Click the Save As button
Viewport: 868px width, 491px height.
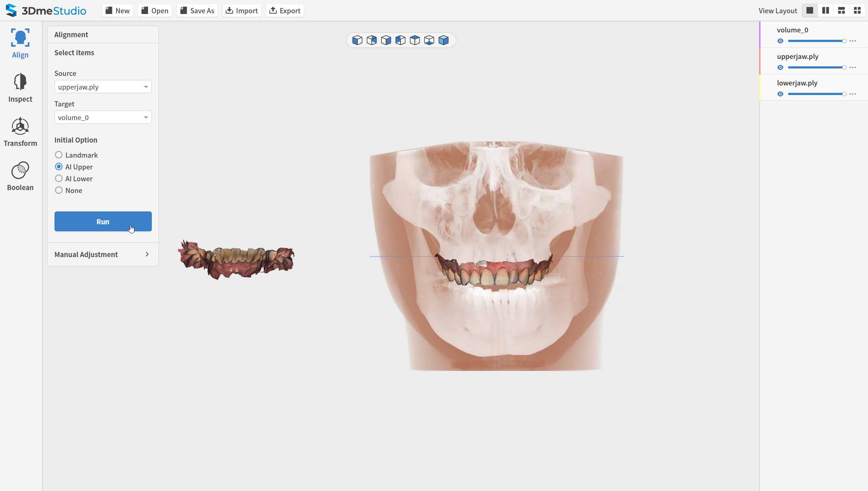click(x=197, y=11)
